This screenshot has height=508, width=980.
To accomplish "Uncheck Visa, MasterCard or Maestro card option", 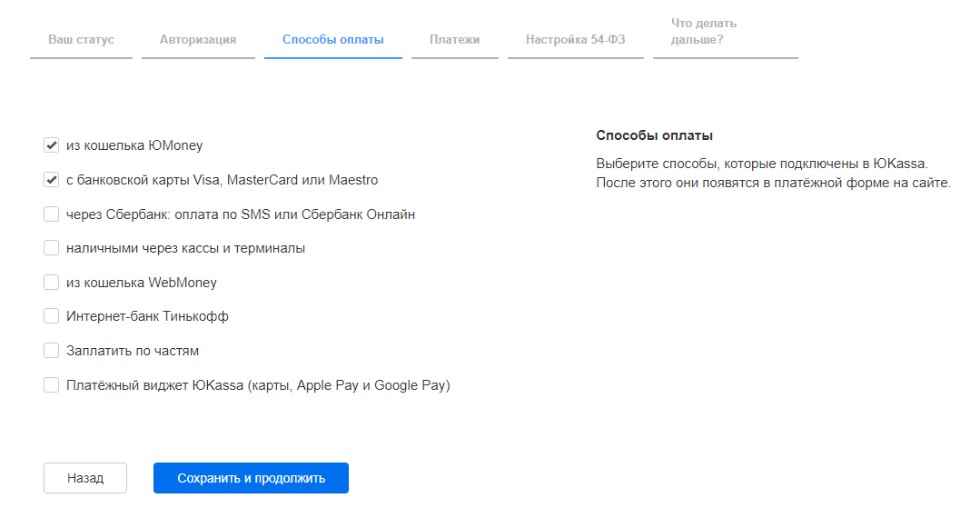I will tap(51, 180).
